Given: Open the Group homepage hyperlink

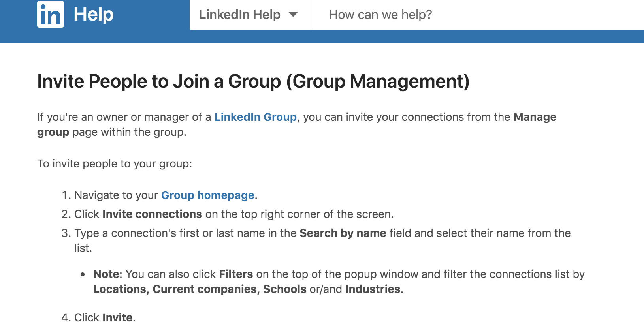Looking at the screenshot, I should (207, 195).
